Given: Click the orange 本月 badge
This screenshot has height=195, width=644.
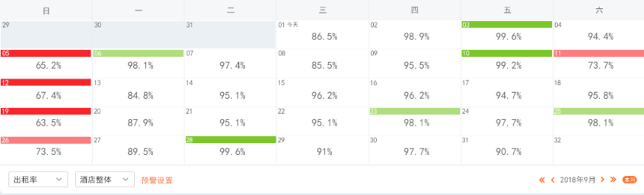Looking at the screenshot, I should pyautogui.click(x=629, y=180).
